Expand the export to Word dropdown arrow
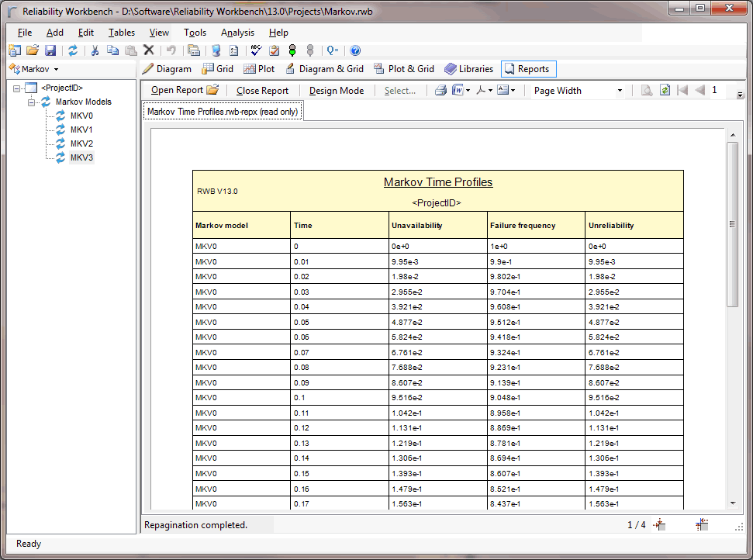Screen dimensions: 753x560 coord(468,91)
